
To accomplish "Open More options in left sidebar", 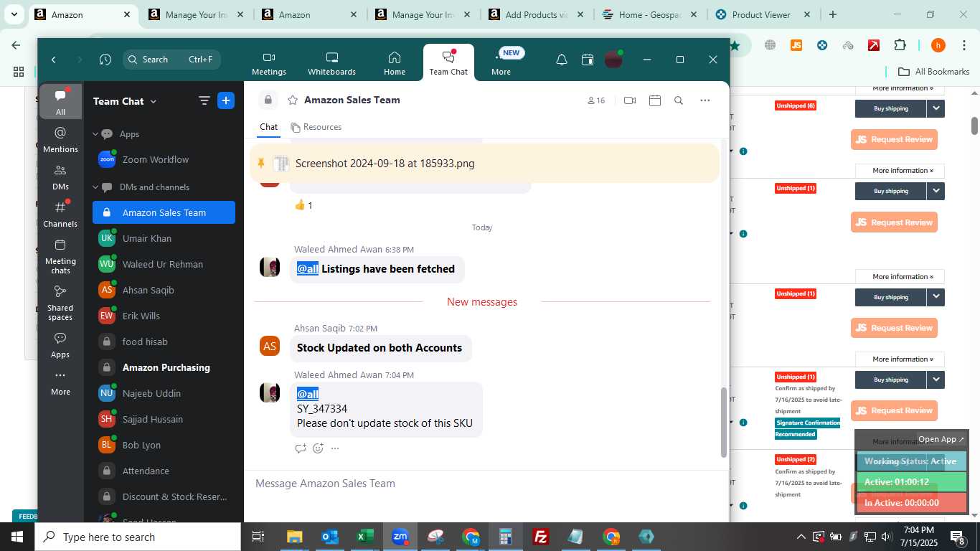I will click(60, 382).
